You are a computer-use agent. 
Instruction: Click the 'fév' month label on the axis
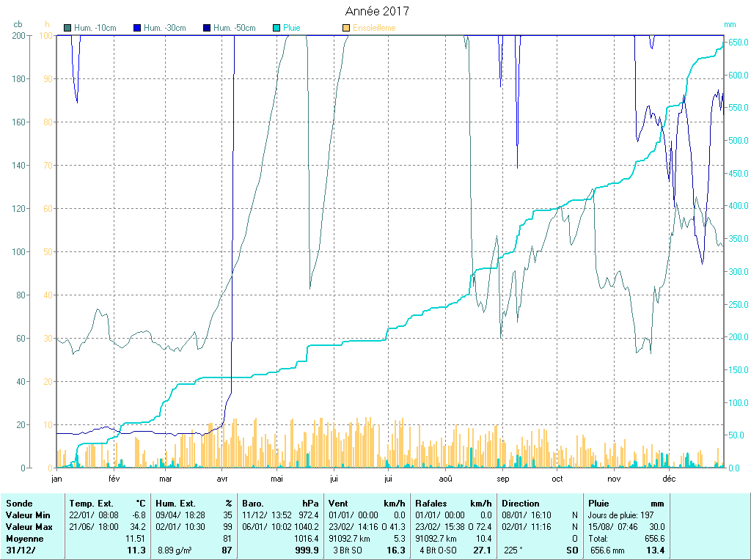click(114, 479)
